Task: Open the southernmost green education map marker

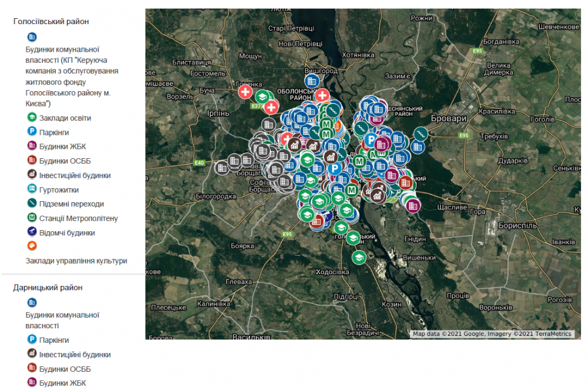Action: [x=359, y=257]
